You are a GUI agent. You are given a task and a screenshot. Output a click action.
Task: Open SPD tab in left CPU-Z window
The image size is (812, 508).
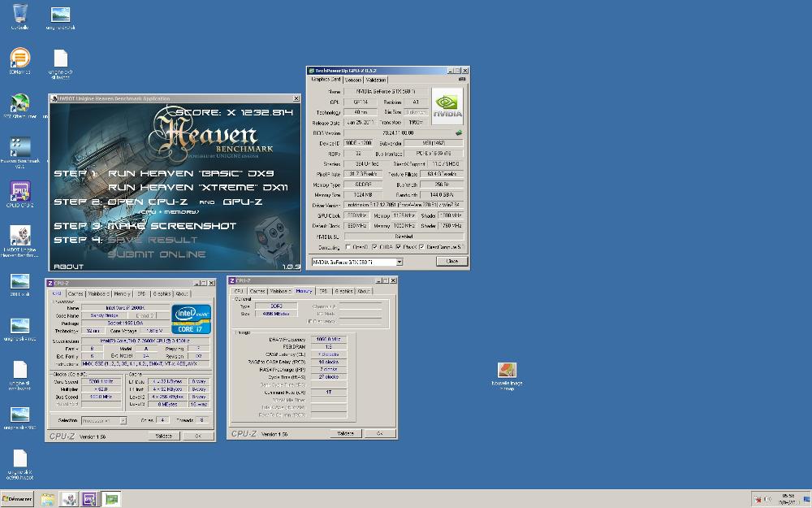pyautogui.click(x=141, y=293)
